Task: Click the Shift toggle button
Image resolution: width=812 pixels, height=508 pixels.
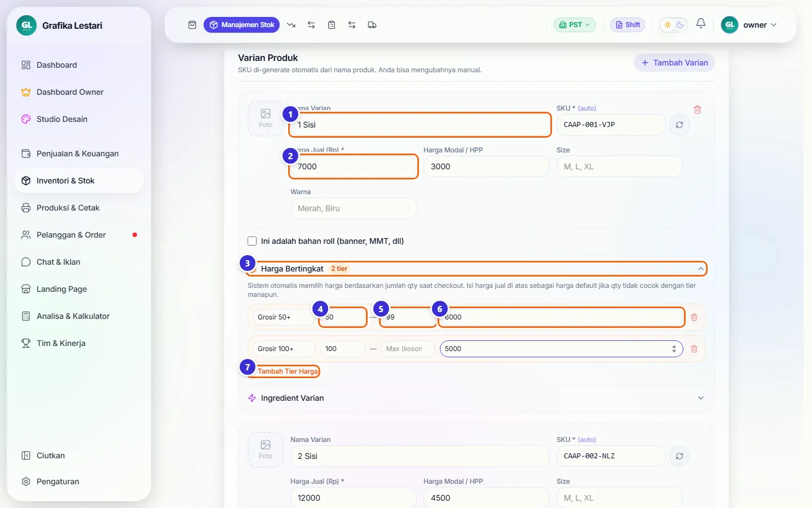Action: point(628,25)
